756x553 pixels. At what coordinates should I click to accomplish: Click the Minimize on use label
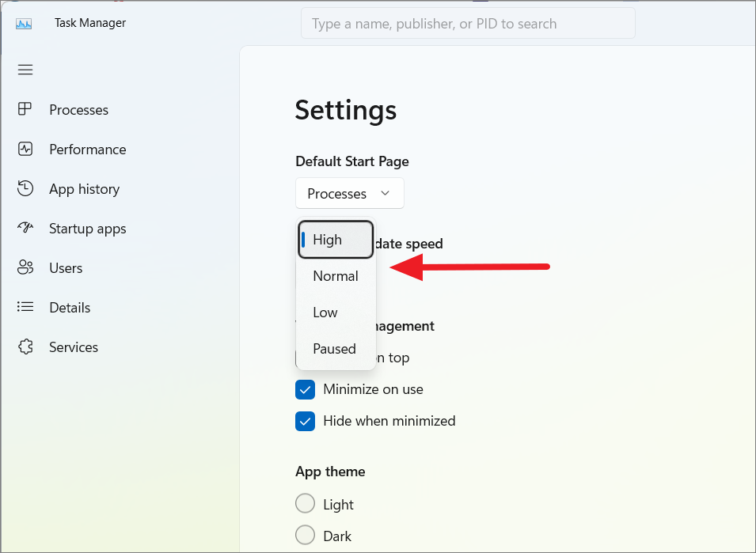click(x=373, y=389)
